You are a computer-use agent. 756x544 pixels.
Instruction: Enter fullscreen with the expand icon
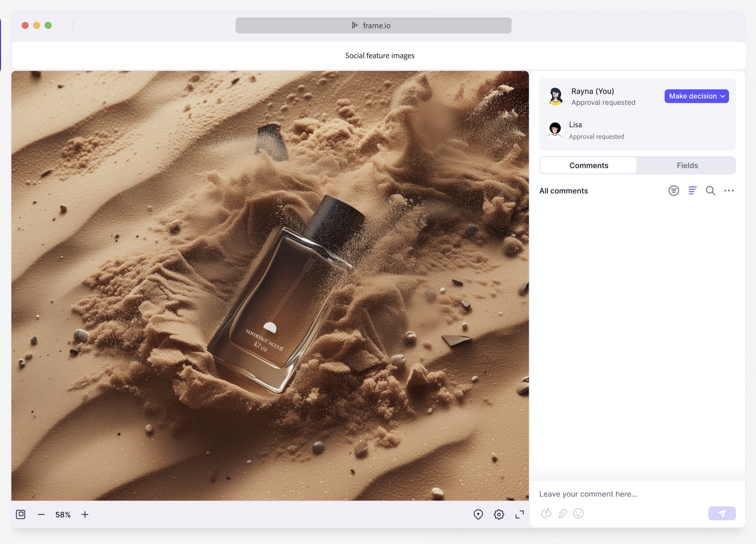pos(520,514)
